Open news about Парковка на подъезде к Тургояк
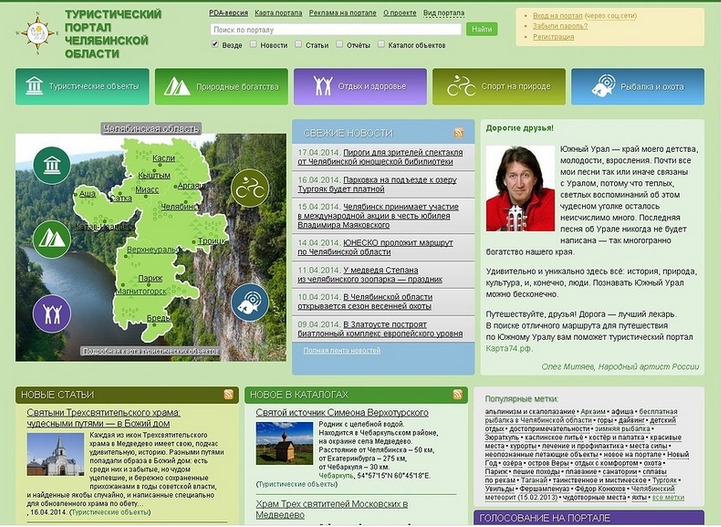 tap(377, 184)
